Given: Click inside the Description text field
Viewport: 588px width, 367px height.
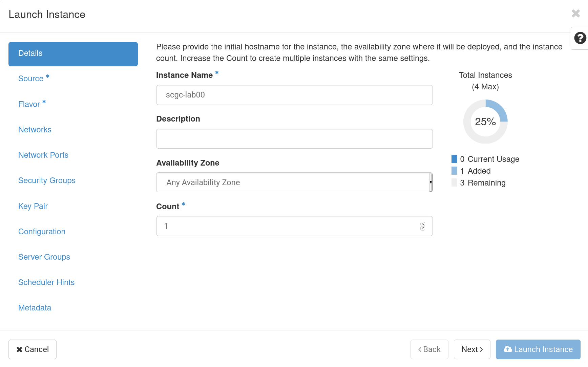Looking at the screenshot, I should 294,138.
